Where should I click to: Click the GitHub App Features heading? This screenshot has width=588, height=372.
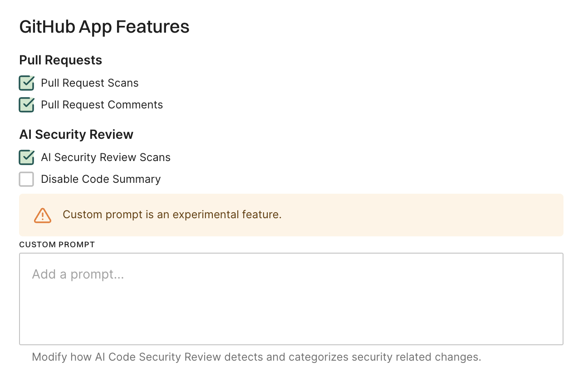click(104, 27)
